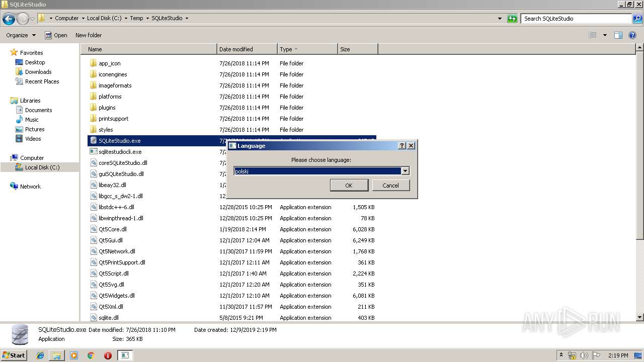Select Qt5Xml.dll file
Screen dimensions: 644x362
(111, 307)
